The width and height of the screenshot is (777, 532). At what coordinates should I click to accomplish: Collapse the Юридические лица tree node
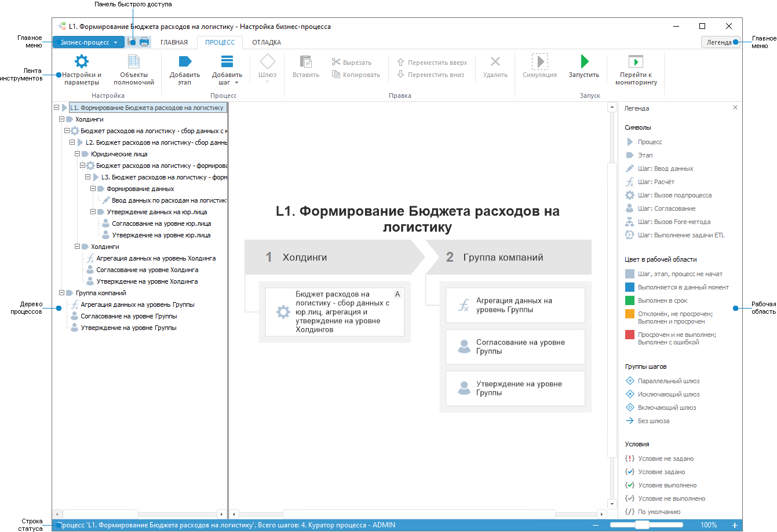pos(78,154)
